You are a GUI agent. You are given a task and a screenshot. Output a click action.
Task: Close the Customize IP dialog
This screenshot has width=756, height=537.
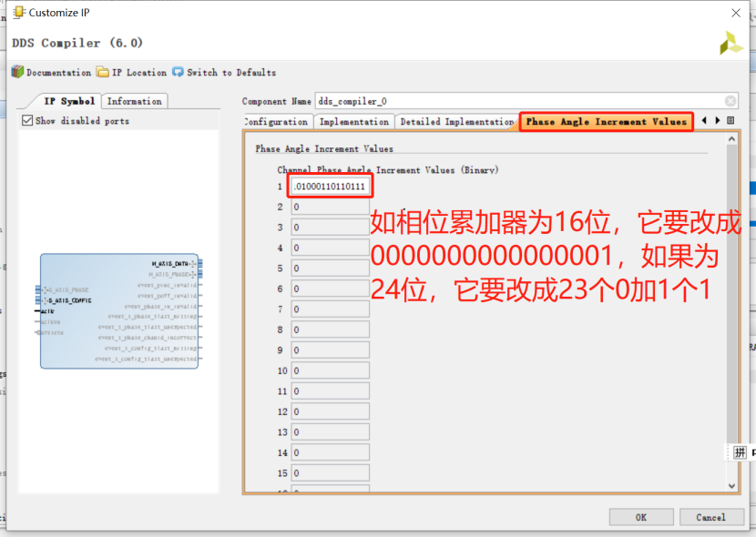pos(736,13)
